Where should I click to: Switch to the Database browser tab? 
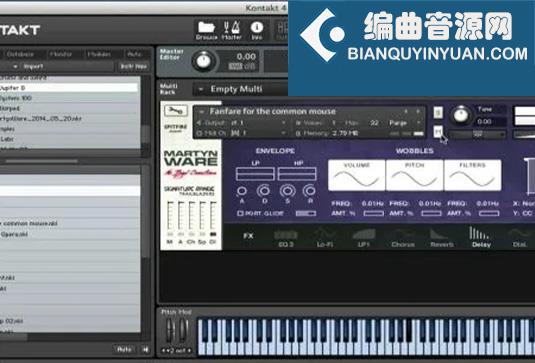pyautogui.click(x=20, y=54)
